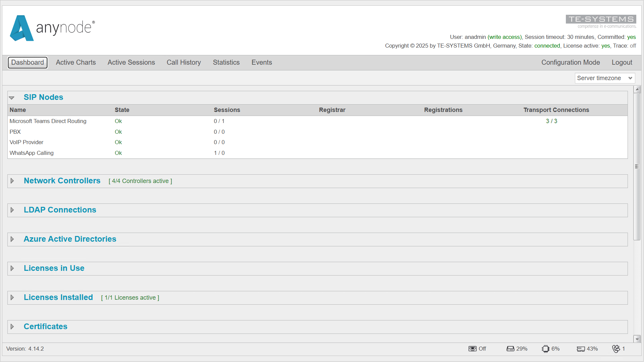Image resolution: width=644 pixels, height=362 pixels.
Task: Click the disk usage icon at 29%
Action: 511,349
